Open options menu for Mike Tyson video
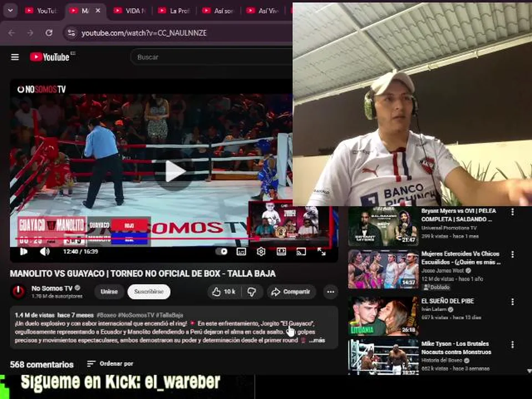Viewport: 532px width, 399px height. coord(513,345)
